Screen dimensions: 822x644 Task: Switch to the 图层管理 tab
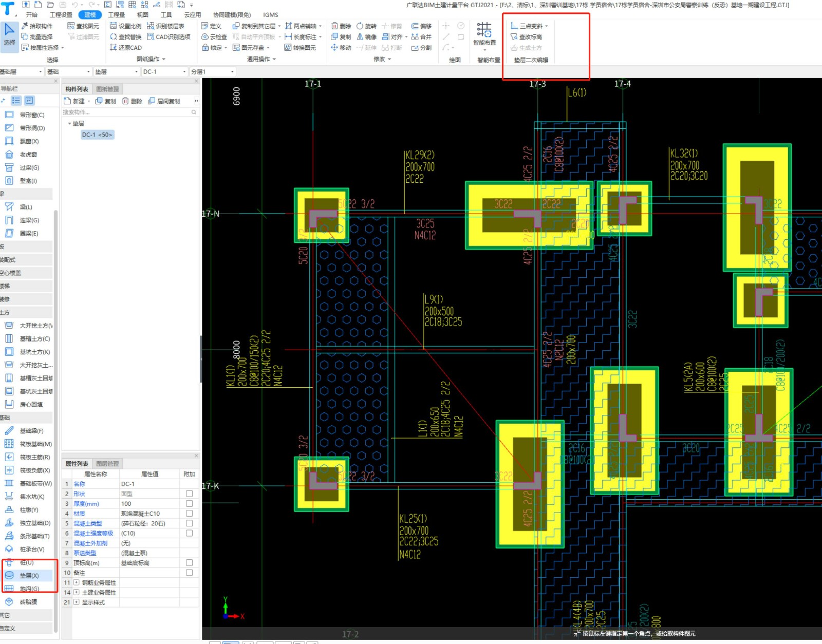click(x=107, y=463)
